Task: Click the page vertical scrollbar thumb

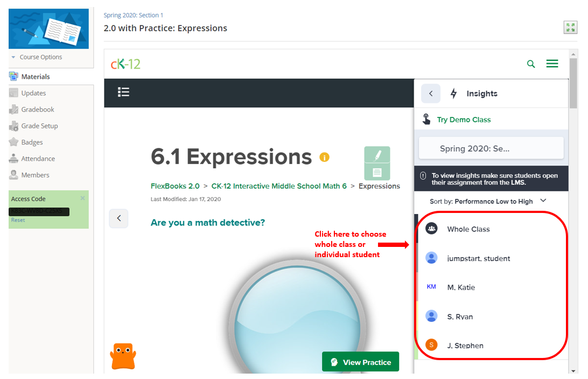Action: (x=573, y=83)
